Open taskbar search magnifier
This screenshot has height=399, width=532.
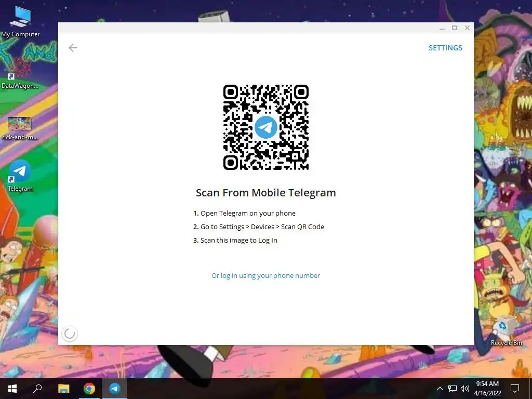click(37, 389)
